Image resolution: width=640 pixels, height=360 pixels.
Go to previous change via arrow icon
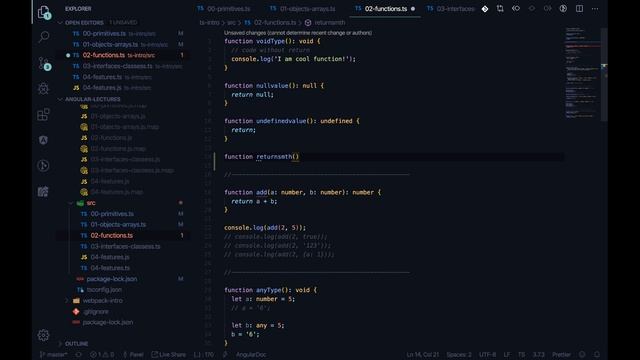[516, 9]
